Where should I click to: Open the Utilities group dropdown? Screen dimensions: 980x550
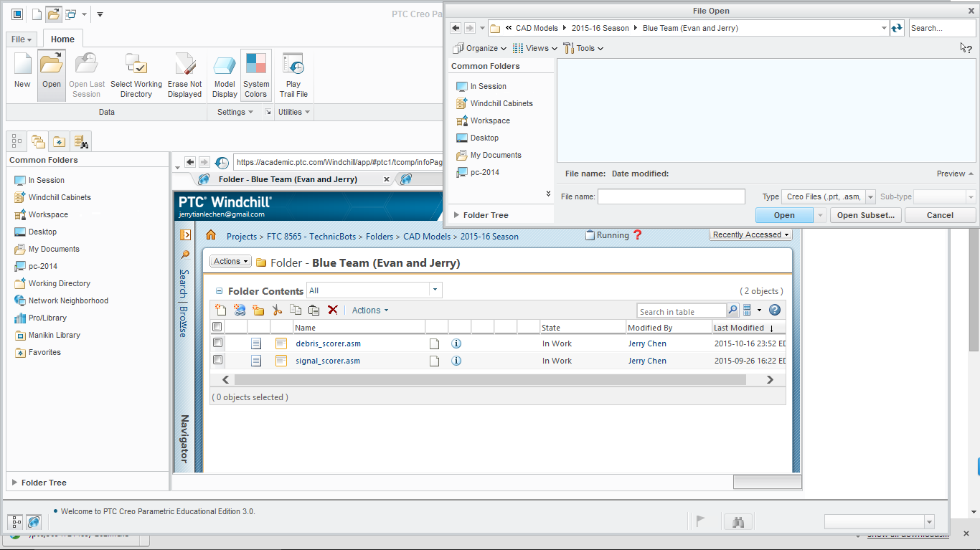click(x=294, y=112)
